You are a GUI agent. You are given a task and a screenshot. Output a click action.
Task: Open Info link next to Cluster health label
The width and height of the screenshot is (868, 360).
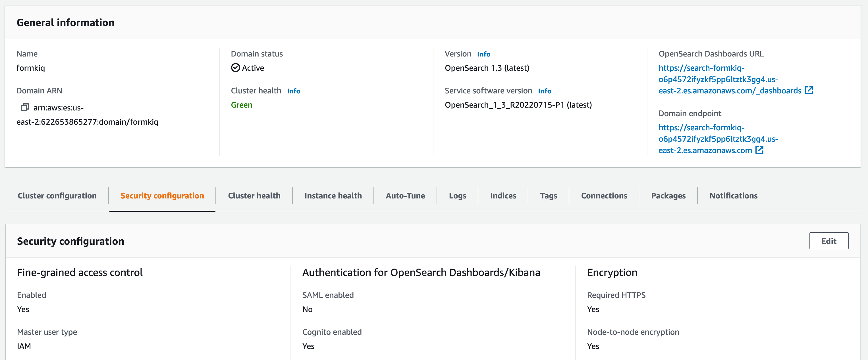point(294,91)
